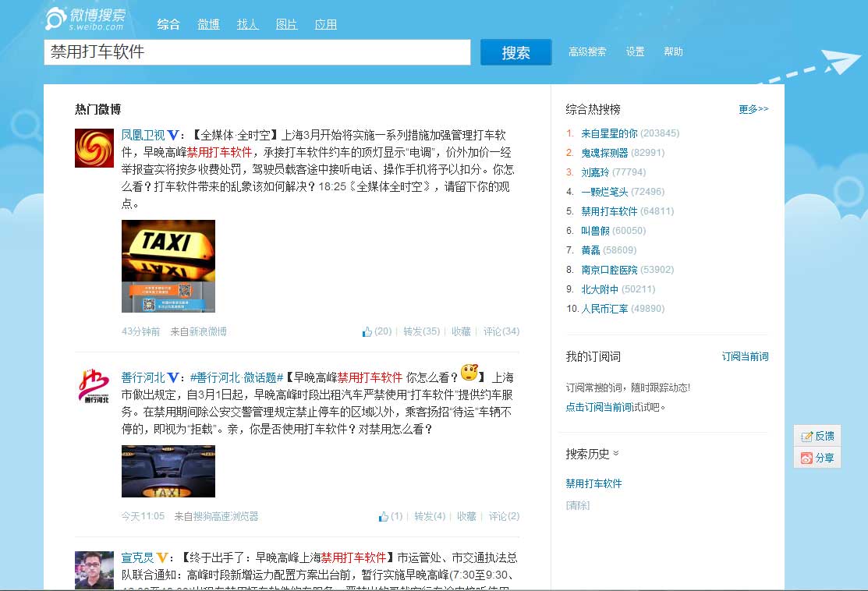
Task: Click 更多>> in 综合热搜榜
Action: coord(753,109)
